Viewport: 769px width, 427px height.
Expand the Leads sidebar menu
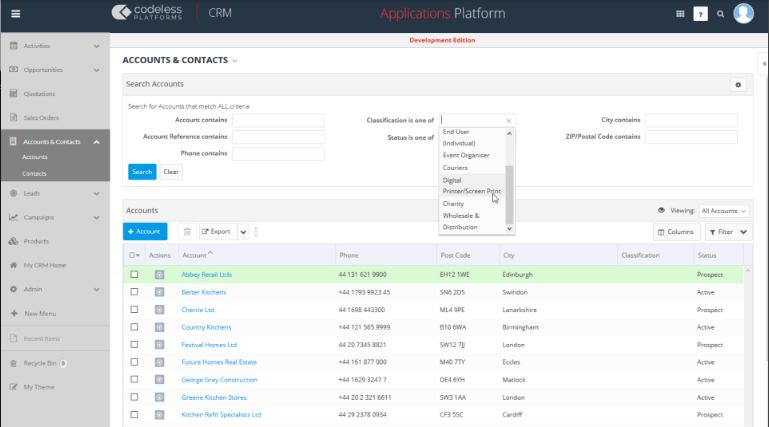click(x=96, y=194)
